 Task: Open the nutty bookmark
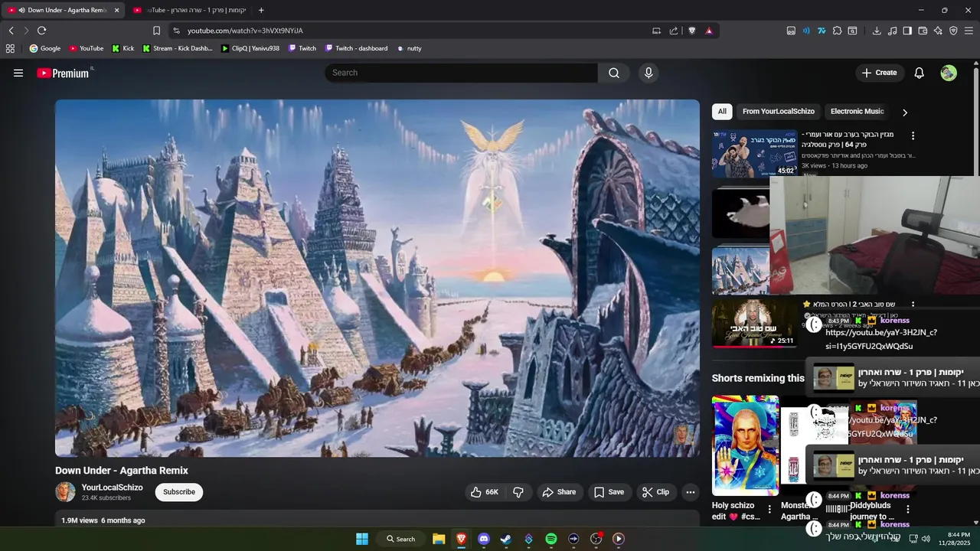click(410, 48)
